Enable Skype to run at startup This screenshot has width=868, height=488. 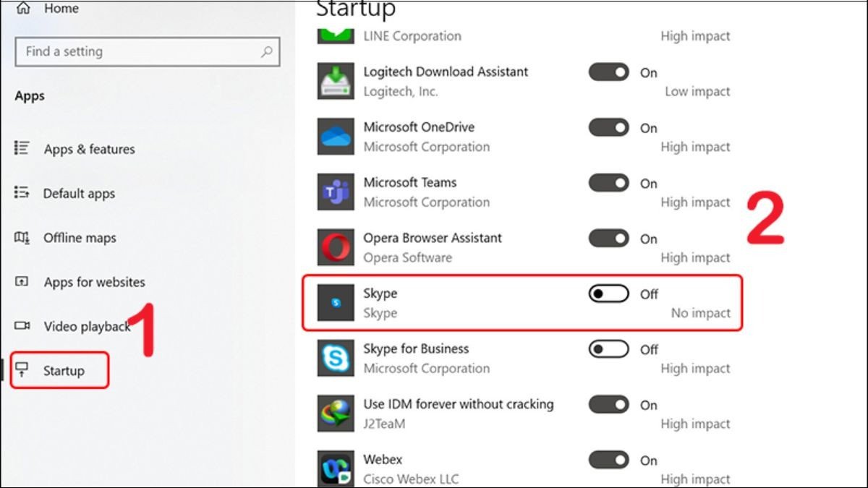(x=608, y=294)
